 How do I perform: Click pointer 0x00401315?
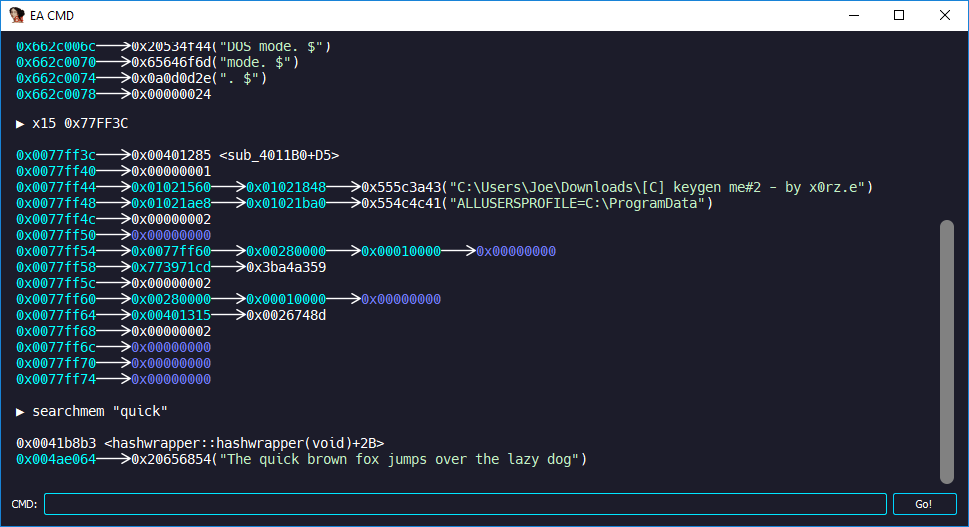tap(171, 316)
